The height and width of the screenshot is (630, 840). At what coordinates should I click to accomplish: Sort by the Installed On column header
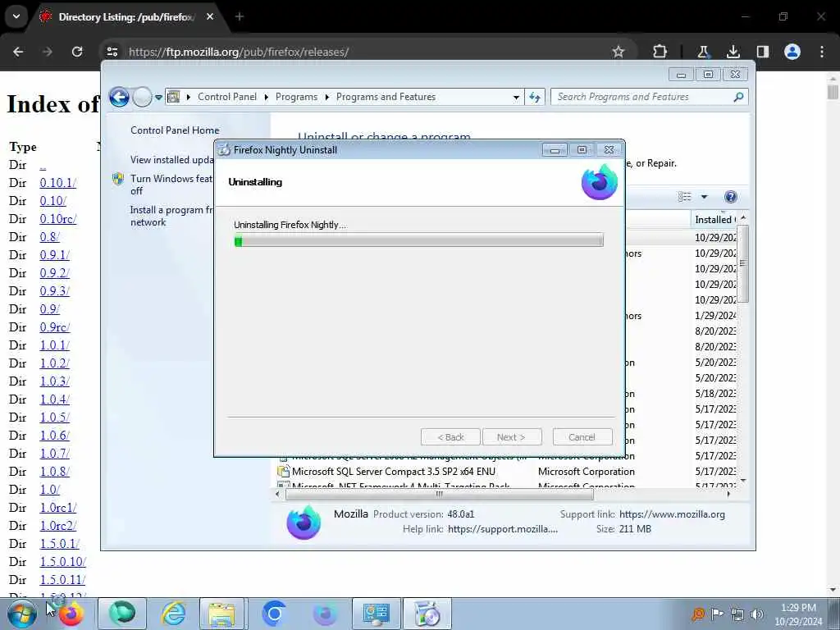coord(715,219)
